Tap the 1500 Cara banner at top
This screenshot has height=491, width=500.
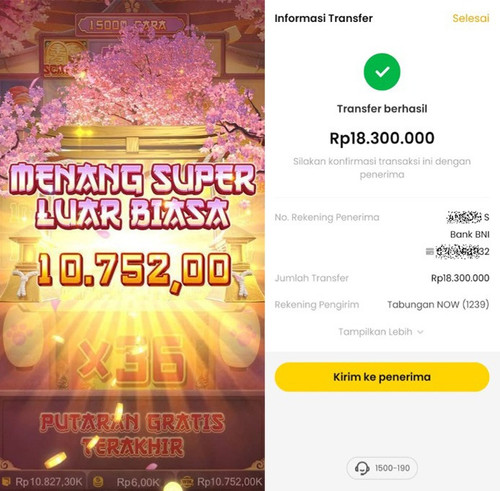[131, 25]
